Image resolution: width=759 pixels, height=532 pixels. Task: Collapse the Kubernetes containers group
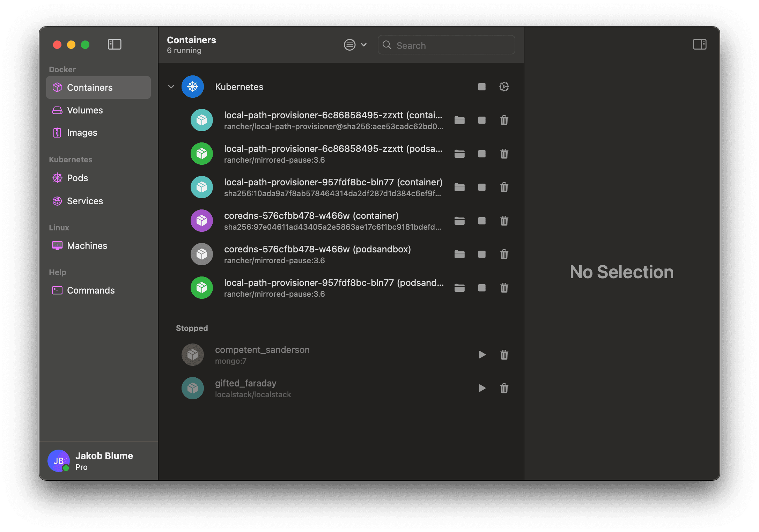pyautogui.click(x=171, y=87)
